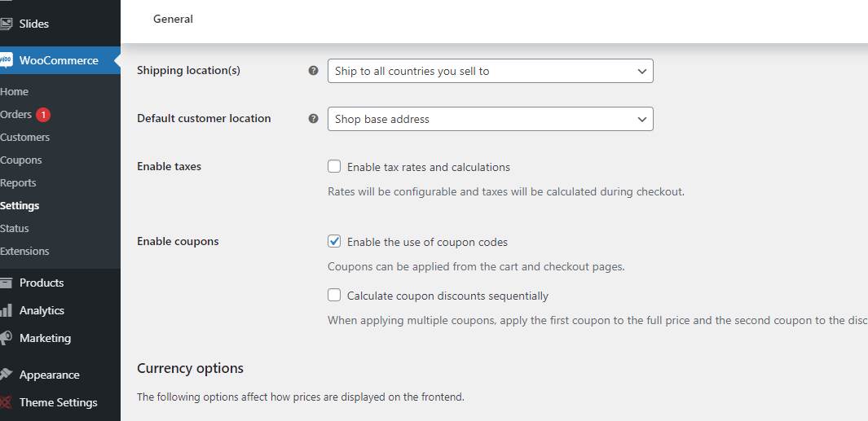Click the red Orders notification badge
This screenshot has width=868, height=421.
(x=43, y=115)
